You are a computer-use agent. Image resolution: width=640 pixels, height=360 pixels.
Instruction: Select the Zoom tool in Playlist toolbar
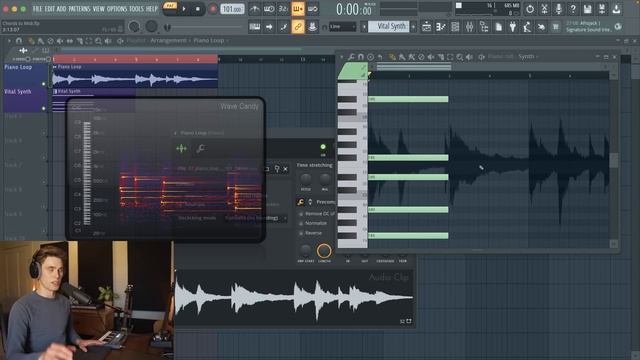98,41
